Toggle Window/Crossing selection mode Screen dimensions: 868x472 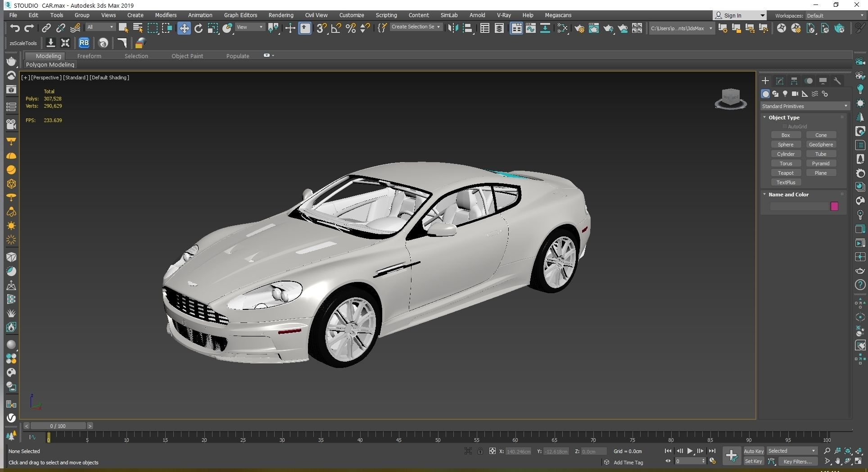[x=167, y=28]
